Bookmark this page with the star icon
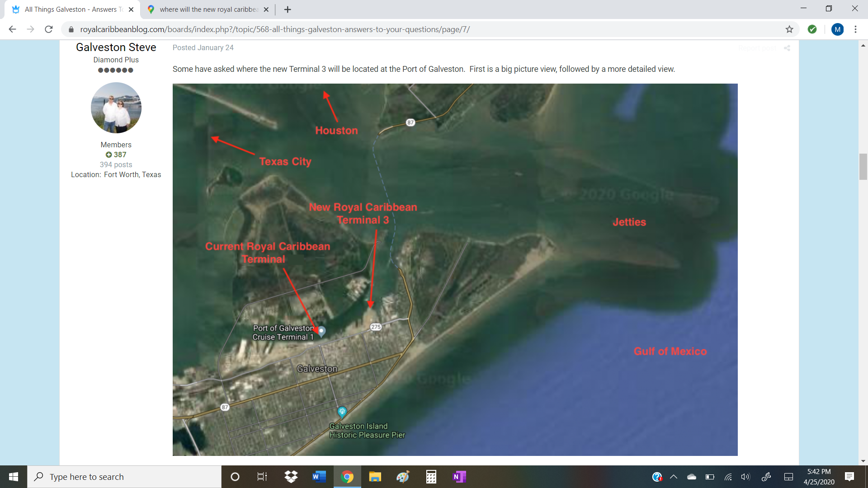The height and width of the screenshot is (488, 868). pos(789,29)
